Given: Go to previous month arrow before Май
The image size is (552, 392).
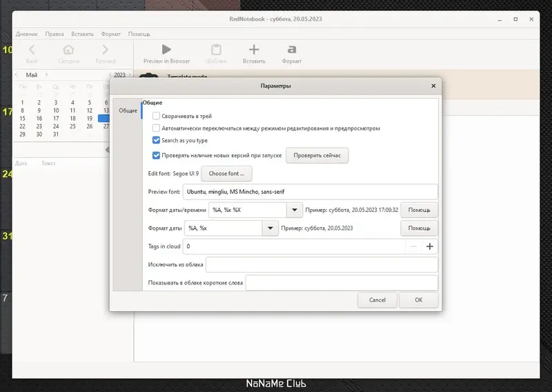Looking at the screenshot, I should click(x=16, y=75).
